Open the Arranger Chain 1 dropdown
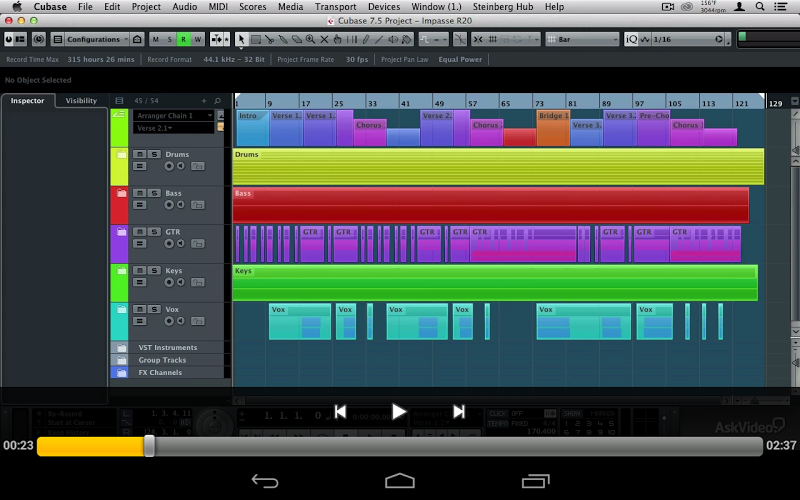The width and height of the screenshot is (800, 500). click(175, 116)
